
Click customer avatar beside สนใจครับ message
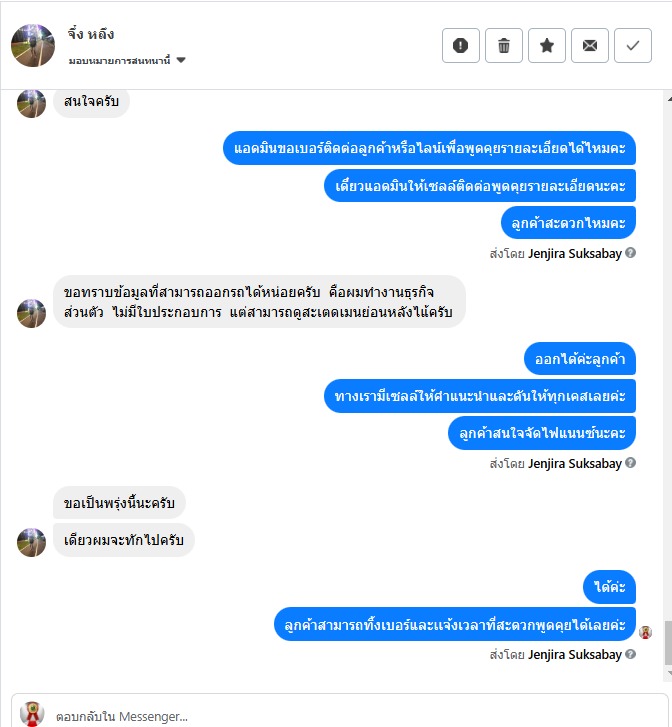(x=32, y=103)
